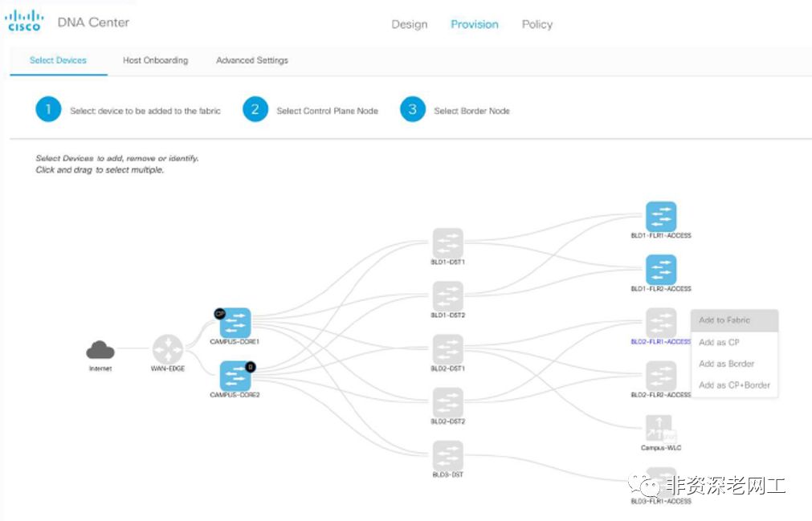
Task: Select the BLD3-DST switch icon
Action: point(448,456)
